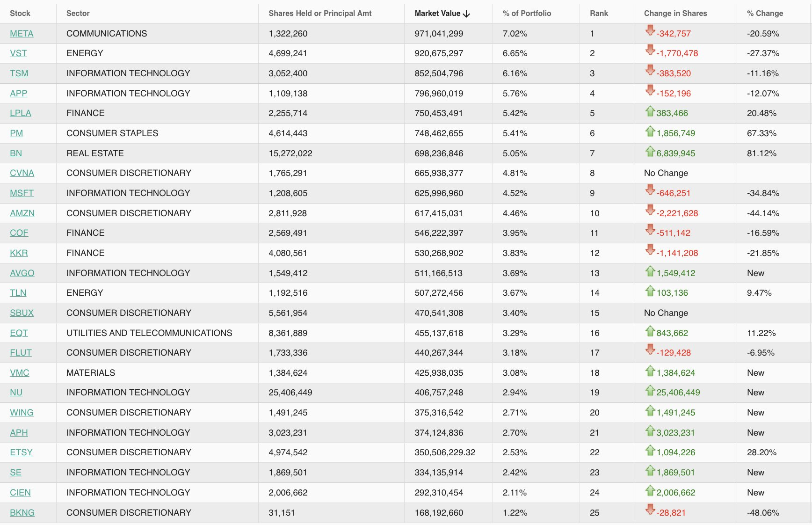812x525 pixels.
Task: Open the META stock link
Action: [x=22, y=34]
